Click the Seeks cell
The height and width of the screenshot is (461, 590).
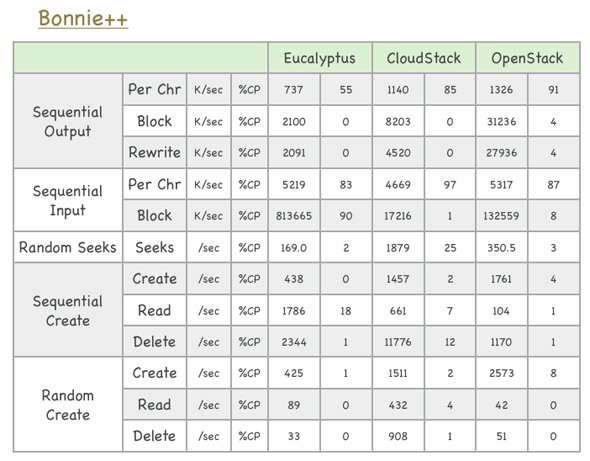pos(154,247)
